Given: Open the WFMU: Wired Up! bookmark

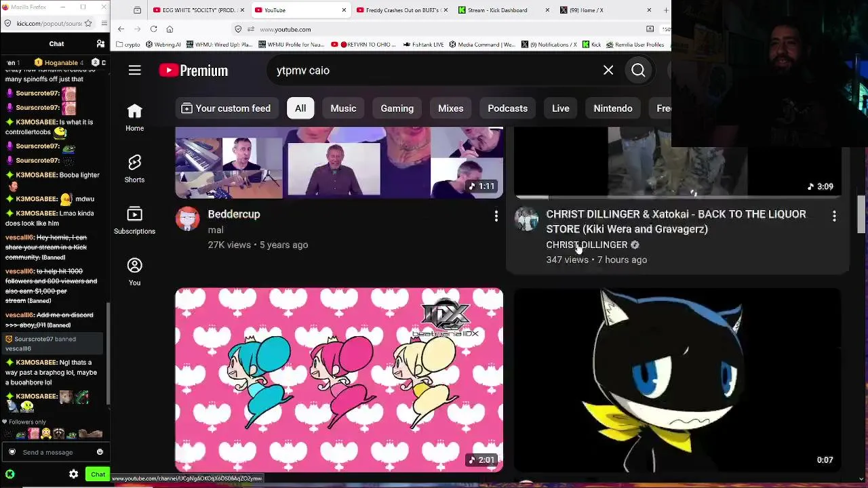Looking at the screenshot, I should pos(219,45).
